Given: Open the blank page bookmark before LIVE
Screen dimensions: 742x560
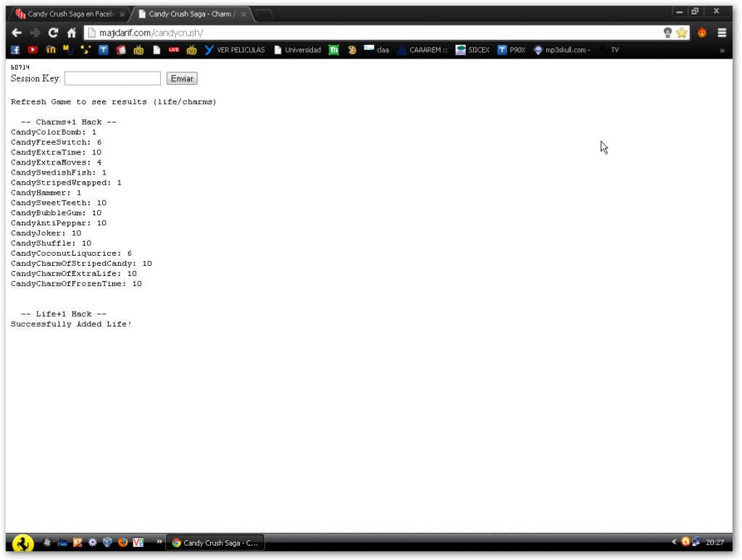Looking at the screenshot, I should pyautogui.click(x=157, y=50).
